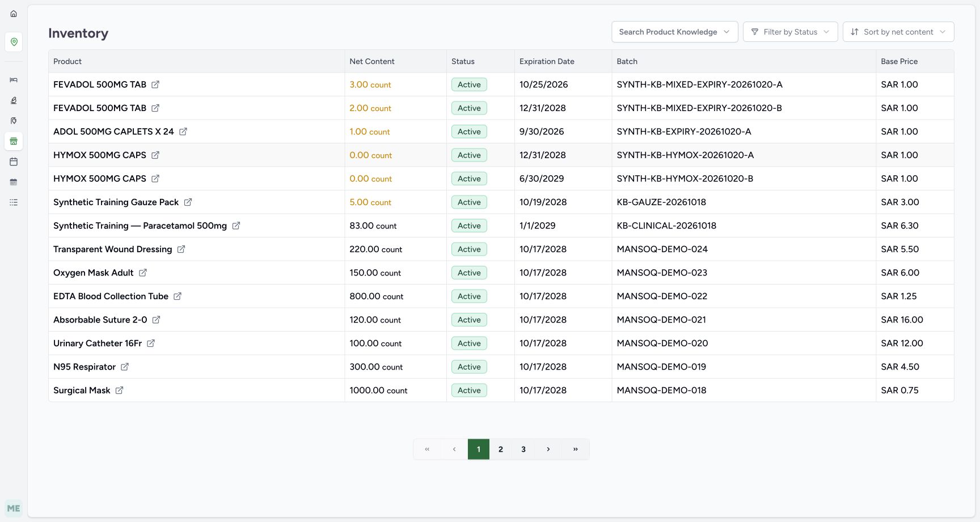
Task: Open external link icon for Absorbable Suture 2-0
Action: 156,320
